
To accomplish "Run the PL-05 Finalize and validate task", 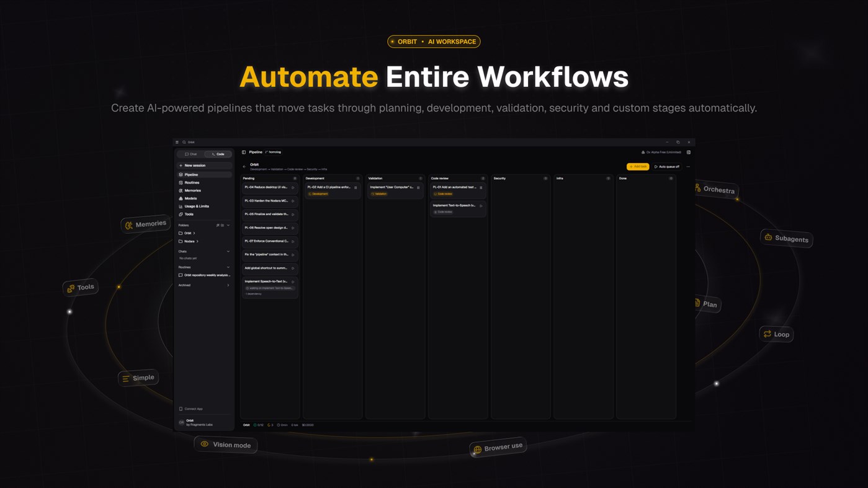I will pos(293,215).
